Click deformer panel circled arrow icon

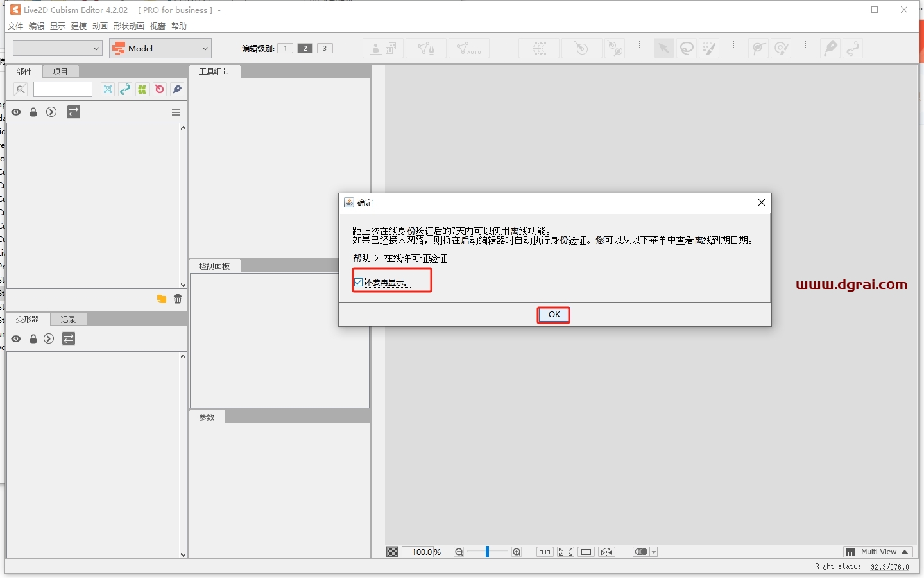tap(49, 339)
